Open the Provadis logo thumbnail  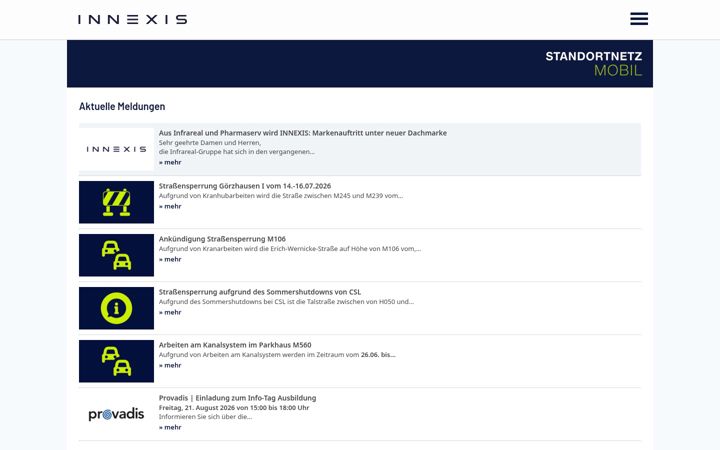coord(116,414)
